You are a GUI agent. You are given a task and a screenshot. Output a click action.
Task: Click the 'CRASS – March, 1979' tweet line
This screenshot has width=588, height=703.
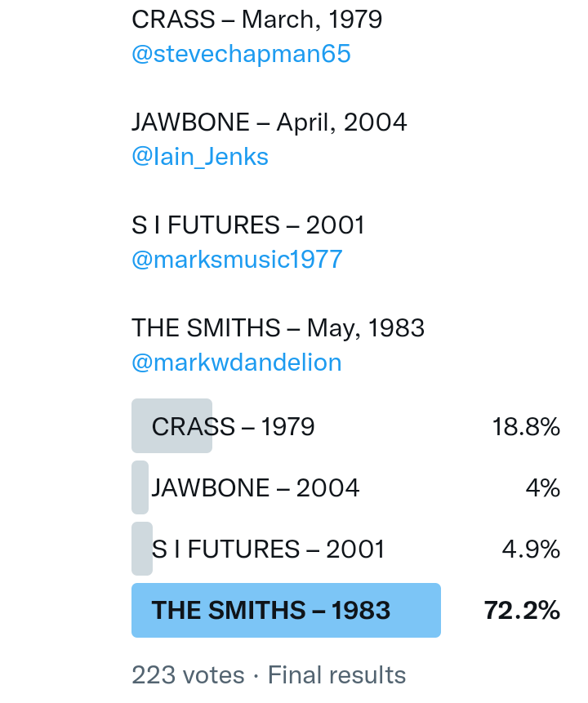(x=257, y=19)
